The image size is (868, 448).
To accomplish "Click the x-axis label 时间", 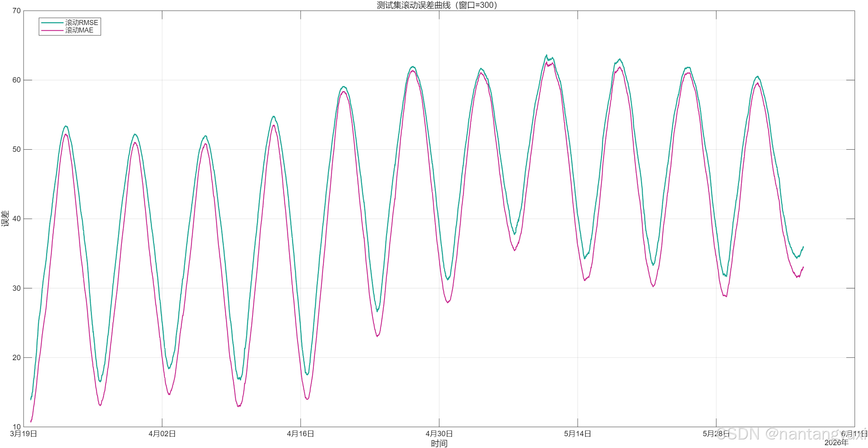I will (439, 443).
